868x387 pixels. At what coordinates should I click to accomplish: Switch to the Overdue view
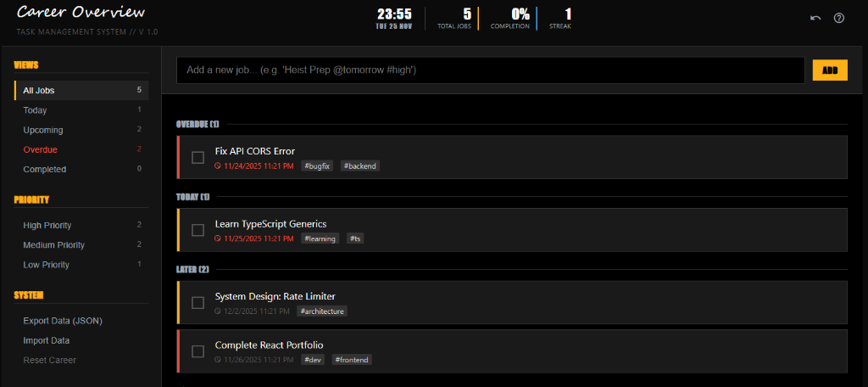(41, 149)
